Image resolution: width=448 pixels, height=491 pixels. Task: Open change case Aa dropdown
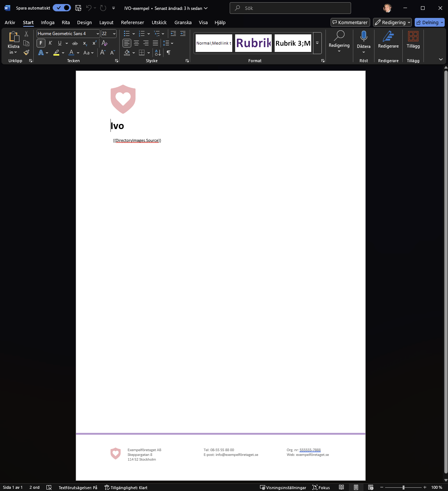(x=89, y=53)
